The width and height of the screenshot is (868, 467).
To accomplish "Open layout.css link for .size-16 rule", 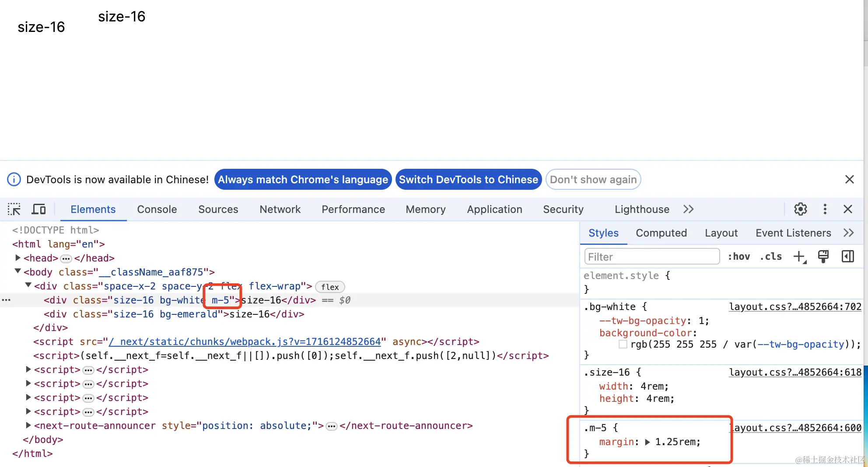I will (795, 372).
